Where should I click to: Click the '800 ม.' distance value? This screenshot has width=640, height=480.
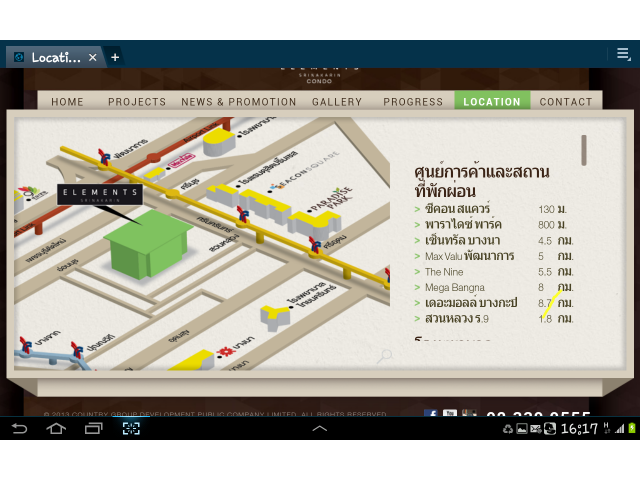point(552,225)
